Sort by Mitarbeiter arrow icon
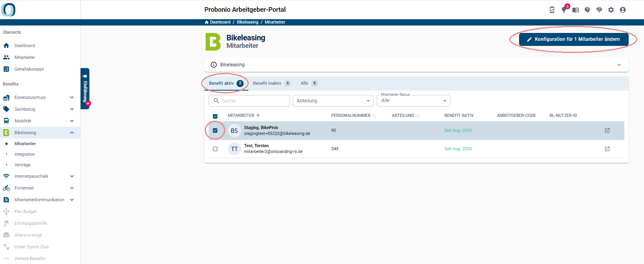The width and height of the screenshot is (644, 264). (x=258, y=116)
